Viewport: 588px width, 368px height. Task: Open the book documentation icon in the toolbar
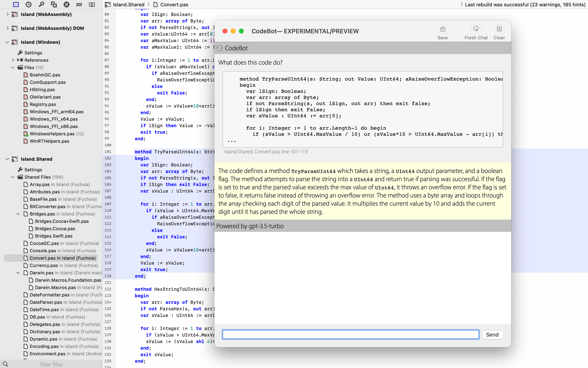pyautogui.click(x=92, y=4)
